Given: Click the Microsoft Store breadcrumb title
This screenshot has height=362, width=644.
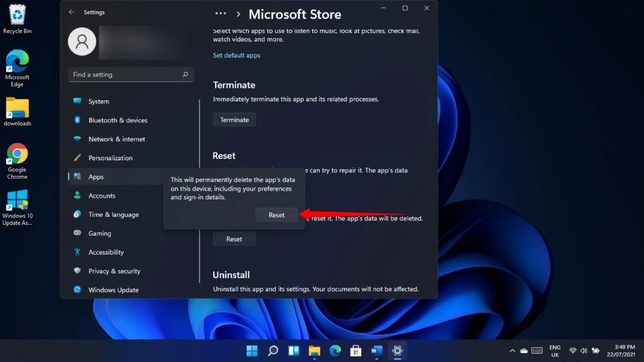Looking at the screenshot, I should (295, 14).
